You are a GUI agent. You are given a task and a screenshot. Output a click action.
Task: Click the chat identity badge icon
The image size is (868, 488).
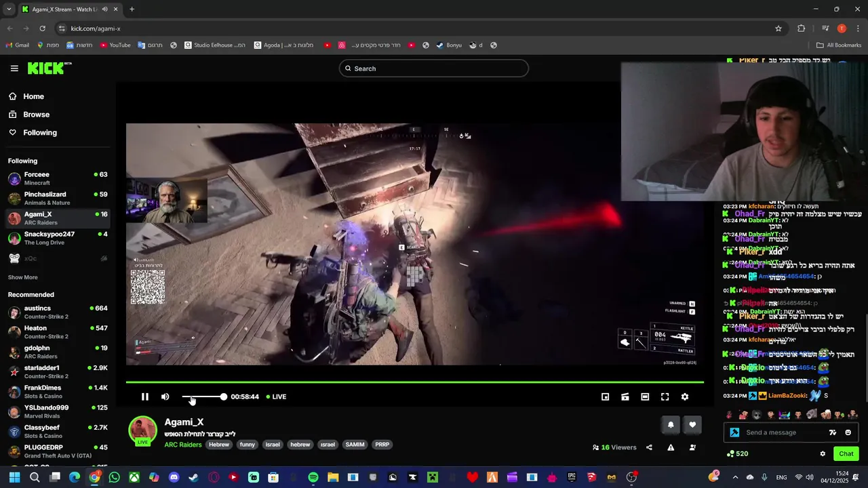(734, 432)
